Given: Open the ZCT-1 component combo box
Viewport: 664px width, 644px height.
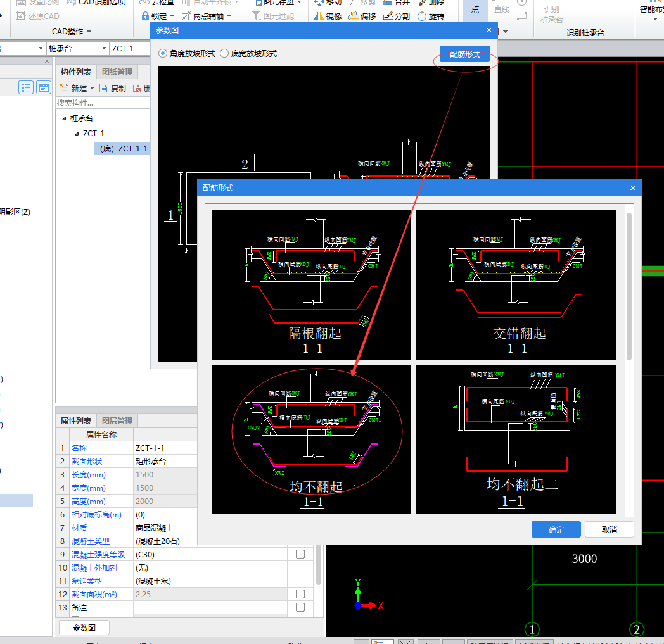Looking at the screenshot, I should 130,49.
